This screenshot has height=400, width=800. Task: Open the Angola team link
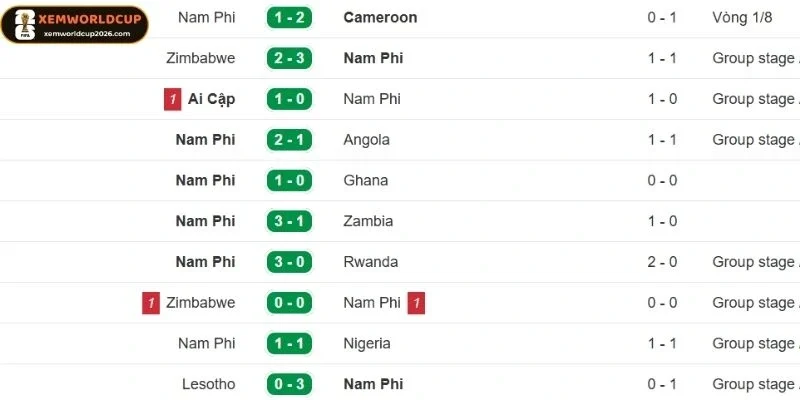pyautogui.click(x=366, y=140)
